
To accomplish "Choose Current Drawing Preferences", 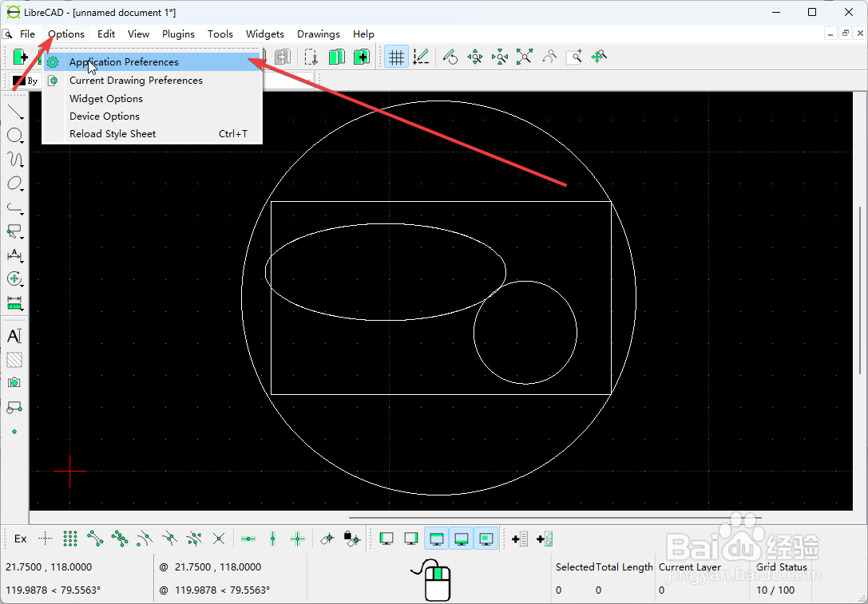I will point(153,81).
